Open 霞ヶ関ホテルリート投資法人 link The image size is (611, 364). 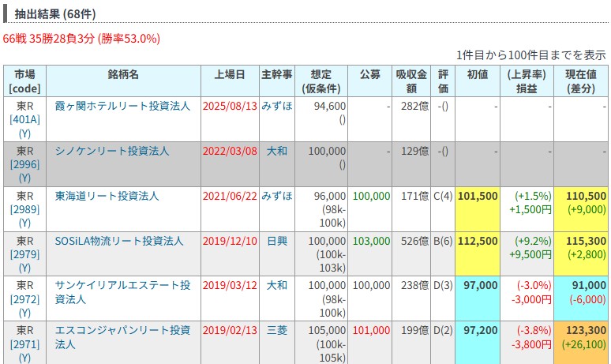tap(122, 106)
